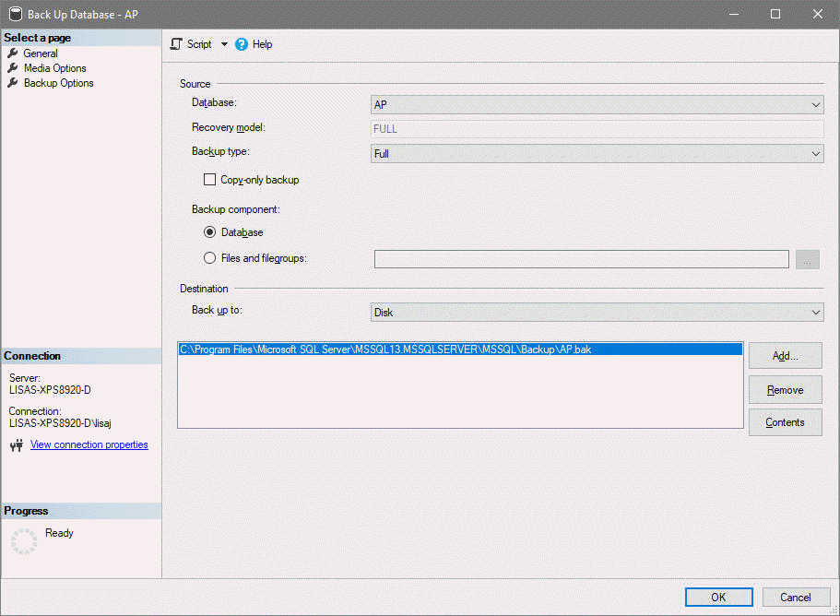Click the General page bookmark icon
Image resolution: width=840 pixels, height=616 pixels.
click(x=11, y=53)
